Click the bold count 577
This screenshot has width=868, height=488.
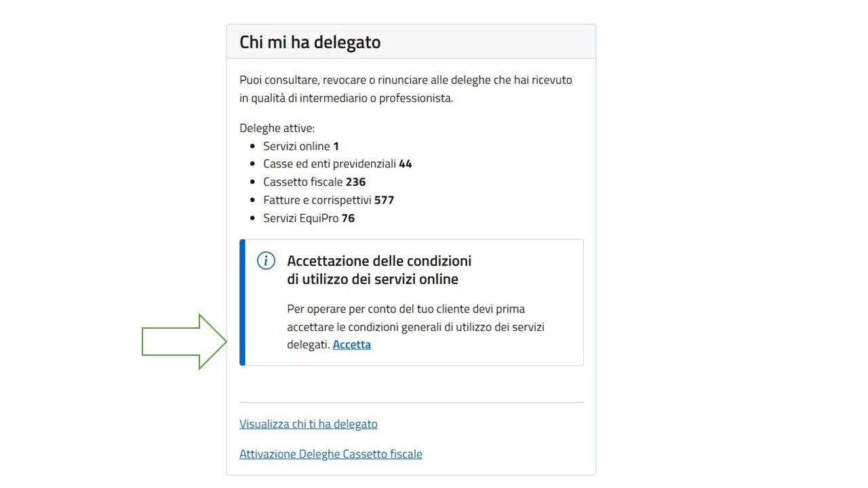[384, 200]
